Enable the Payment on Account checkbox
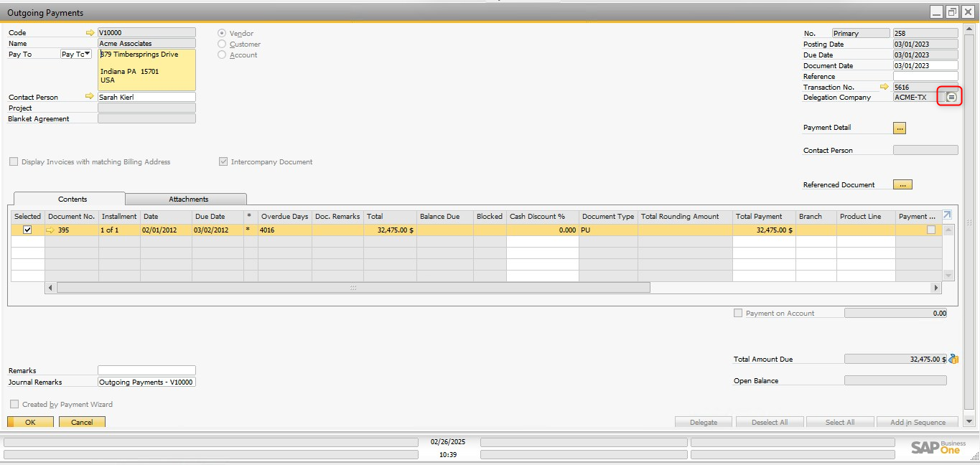This screenshot has width=980, height=465. tap(738, 314)
